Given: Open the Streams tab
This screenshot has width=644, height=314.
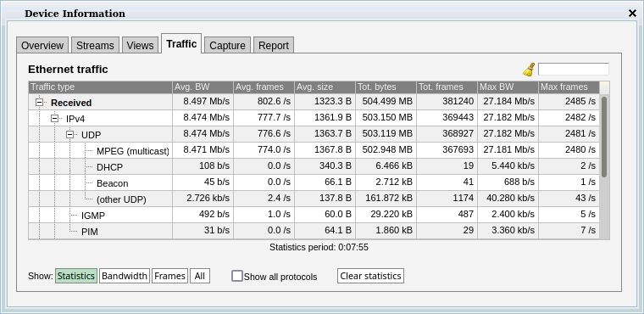Looking at the screenshot, I should click(95, 45).
